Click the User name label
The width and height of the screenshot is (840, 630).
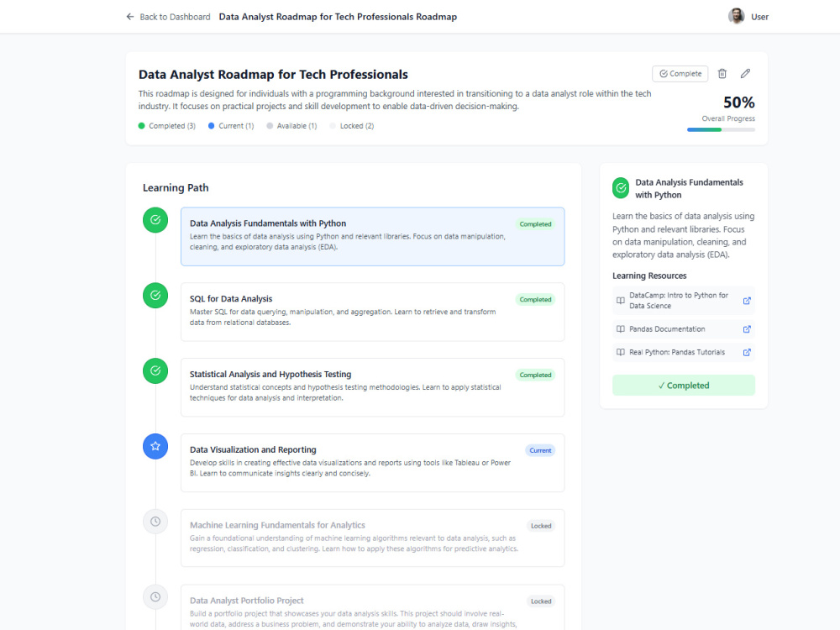point(759,17)
